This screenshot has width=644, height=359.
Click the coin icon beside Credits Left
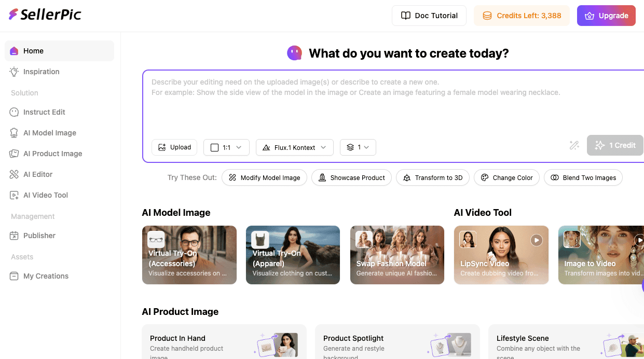(x=487, y=16)
